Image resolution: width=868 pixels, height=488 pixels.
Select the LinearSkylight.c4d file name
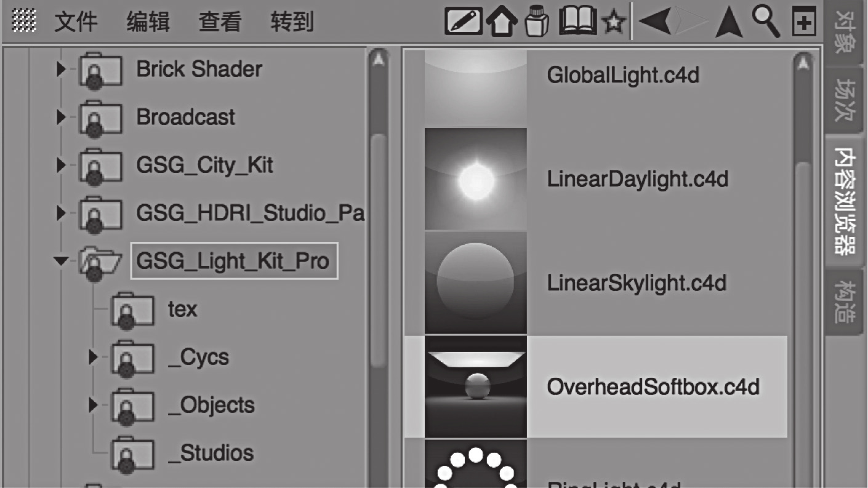[637, 283]
